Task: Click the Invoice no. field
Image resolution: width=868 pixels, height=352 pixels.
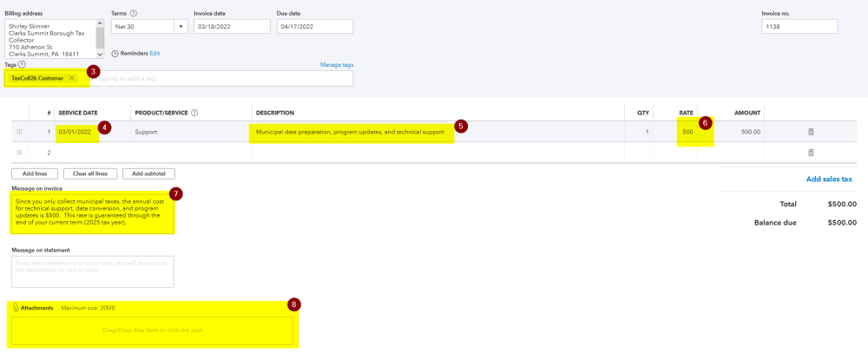Action: 799,27
